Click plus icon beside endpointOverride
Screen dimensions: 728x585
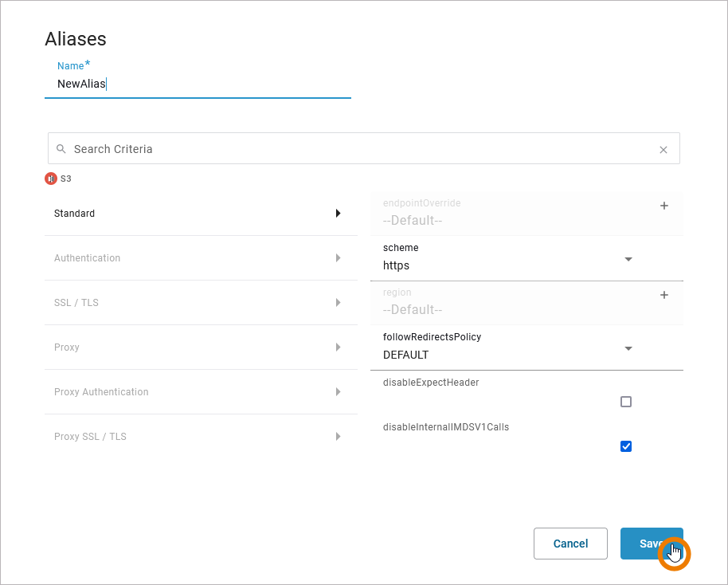[664, 206]
